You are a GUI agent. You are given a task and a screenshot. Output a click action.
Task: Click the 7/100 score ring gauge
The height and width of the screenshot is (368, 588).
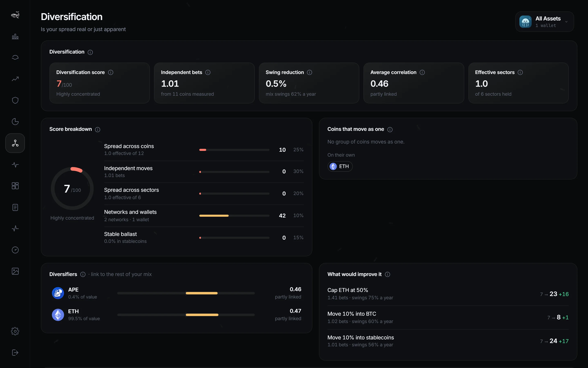(x=72, y=188)
